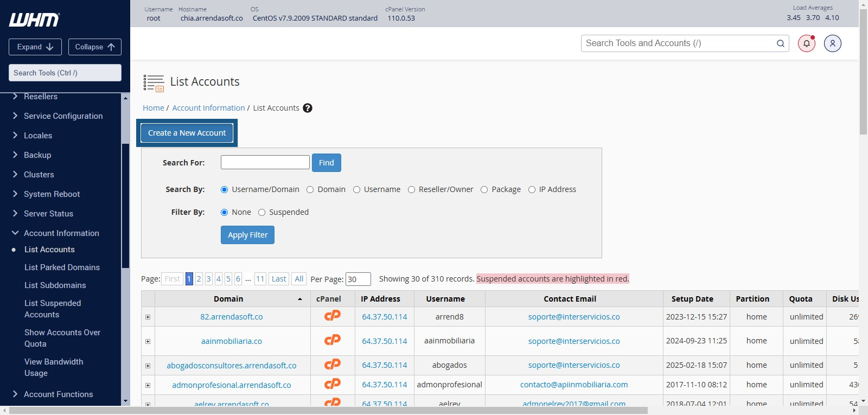Go to page 11
868x415 pixels.
(260, 279)
